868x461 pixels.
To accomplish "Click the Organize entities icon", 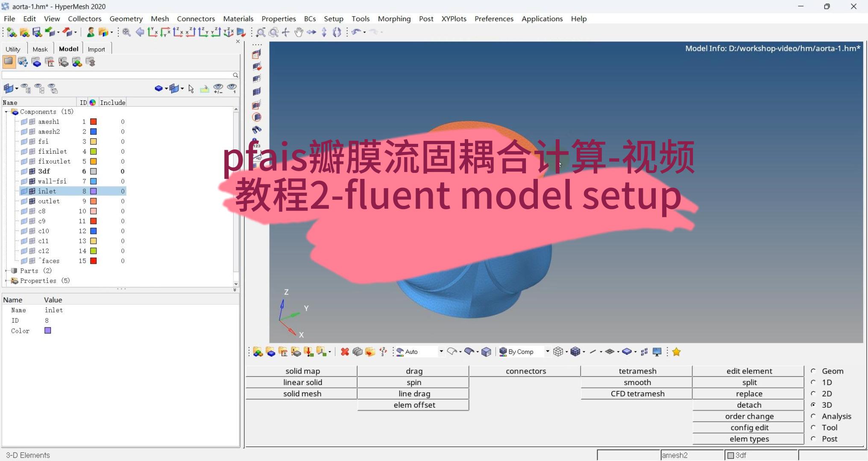I will pos(370,352).
